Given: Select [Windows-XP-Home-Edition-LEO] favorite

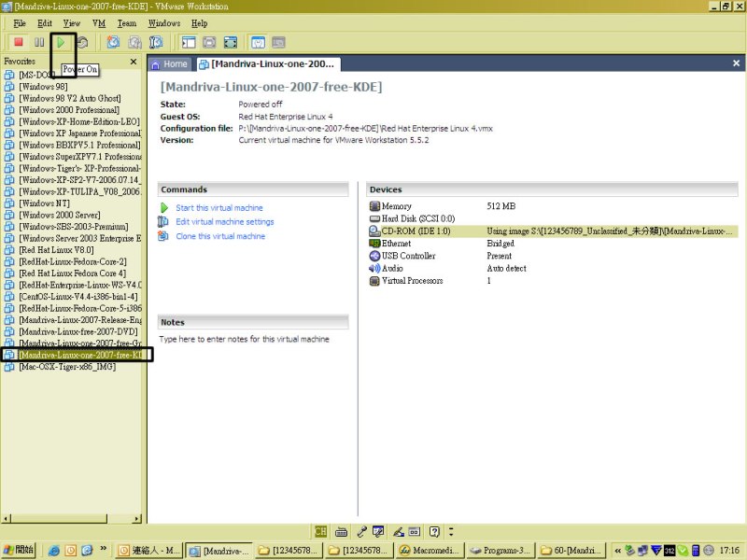Looking at the screenshot, I should pyautogui.click(x=79, y=122).
